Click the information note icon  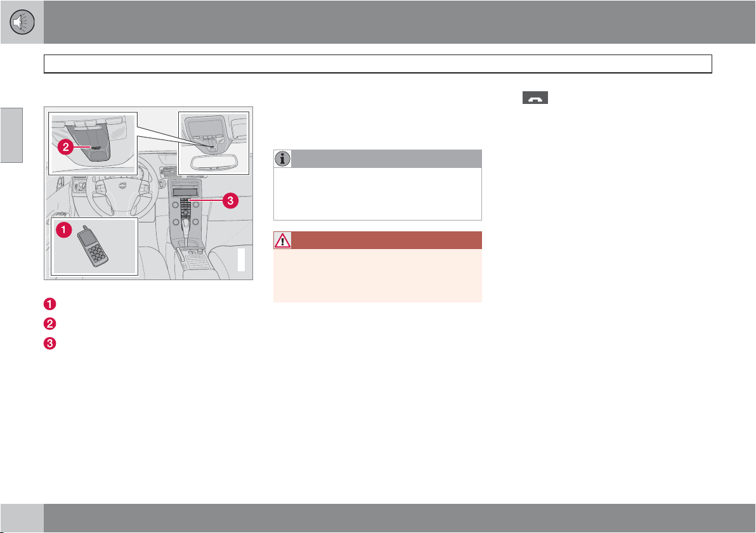(282, 158)
